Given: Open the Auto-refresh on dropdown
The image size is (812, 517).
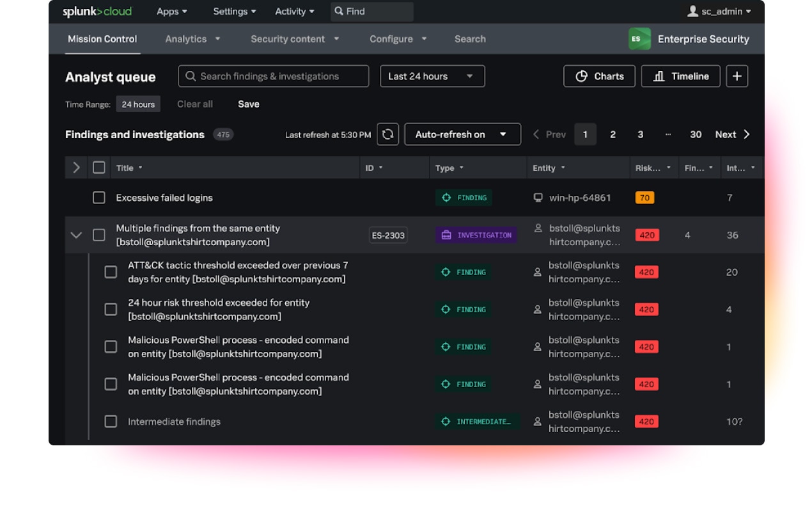Looking at the screenshot, I should point(462,134).
